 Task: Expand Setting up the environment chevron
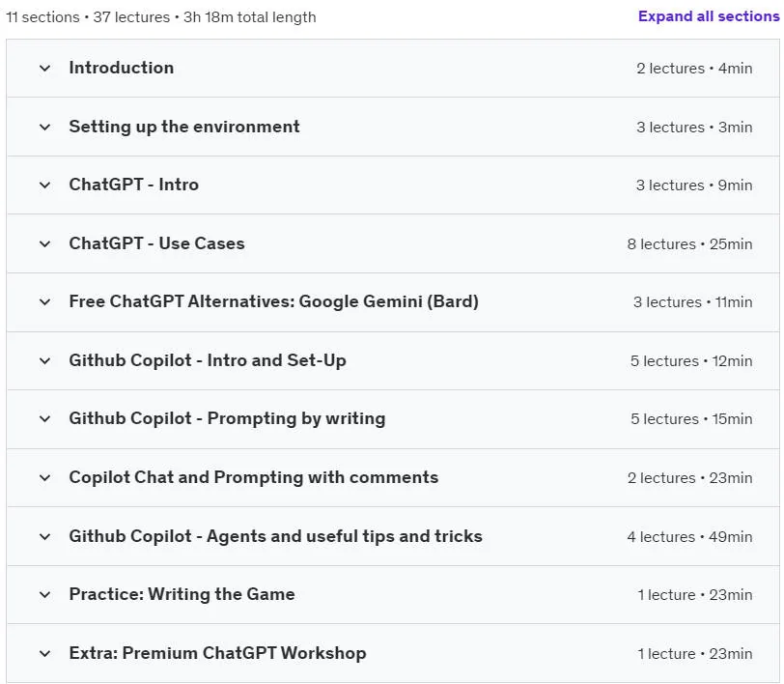[45, 128]
